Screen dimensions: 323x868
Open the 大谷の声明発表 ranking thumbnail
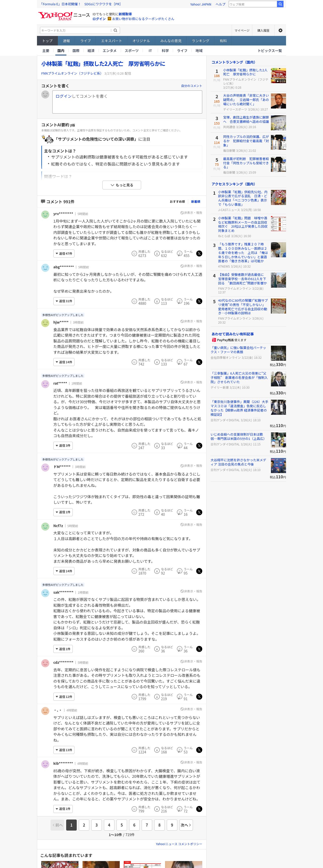278,101
